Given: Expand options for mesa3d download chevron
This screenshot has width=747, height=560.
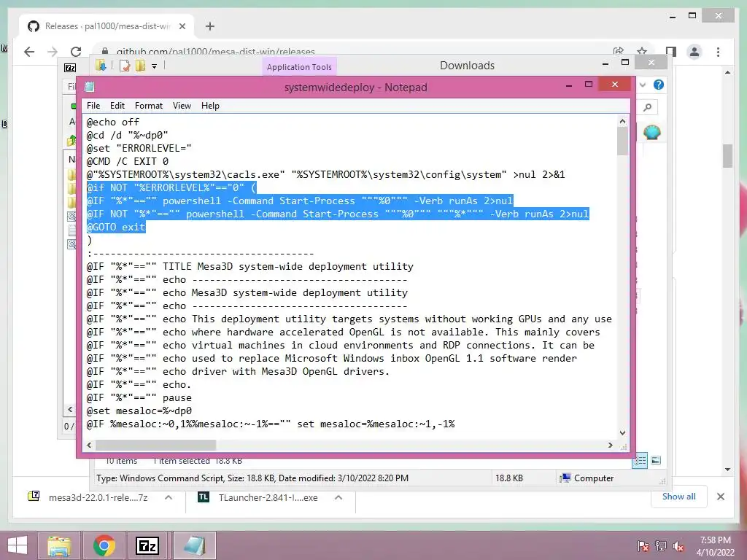Looking at the screenshot, I should pyautogui.click(x=169, y=497).
